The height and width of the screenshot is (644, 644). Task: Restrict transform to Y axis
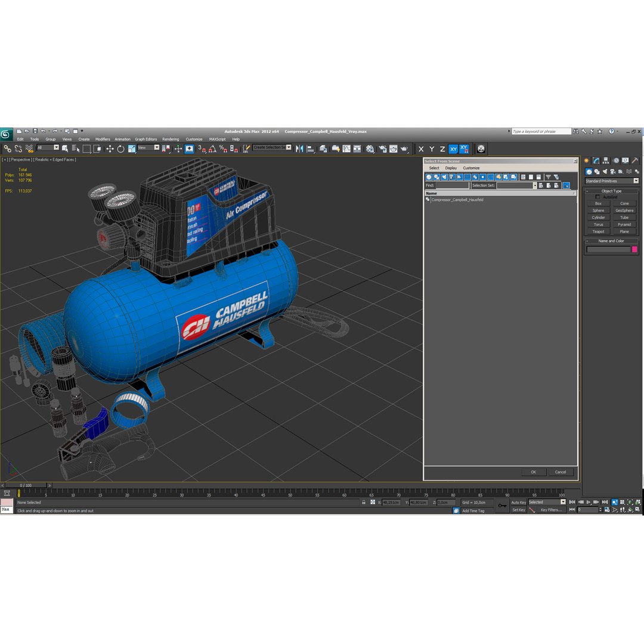(432, 149)
